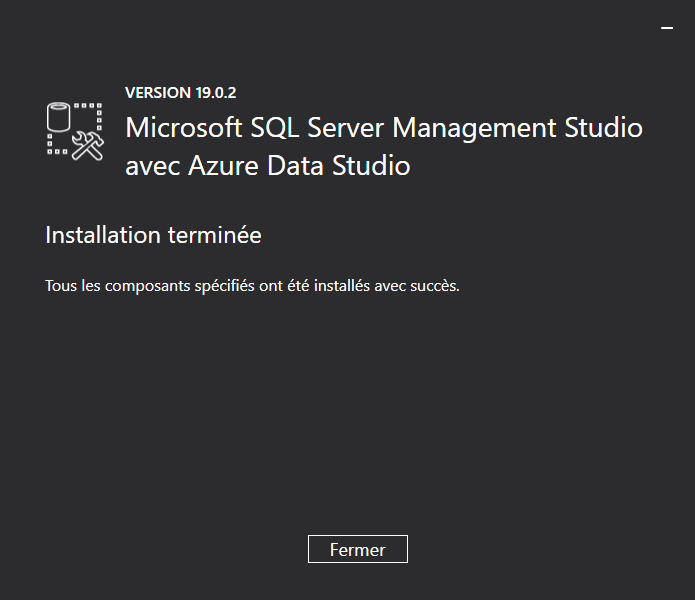Click the word 'terminée' in the heading

coord(215,235)
